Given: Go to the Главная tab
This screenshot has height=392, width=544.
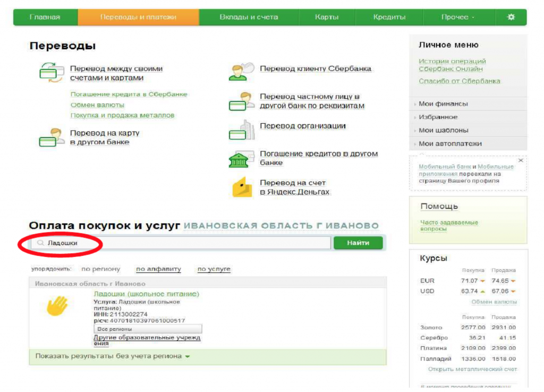Looking at the screenshot, I should click(x=45, y=17).
